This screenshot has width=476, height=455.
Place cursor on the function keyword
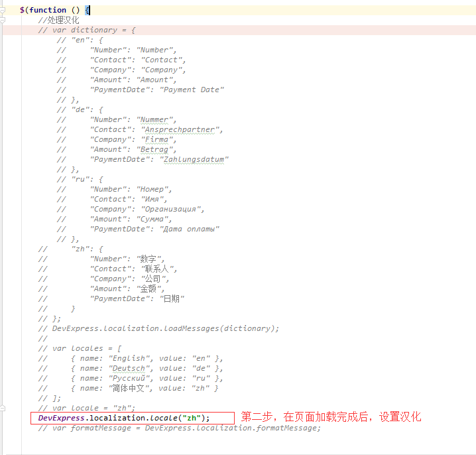click(46, 10)
